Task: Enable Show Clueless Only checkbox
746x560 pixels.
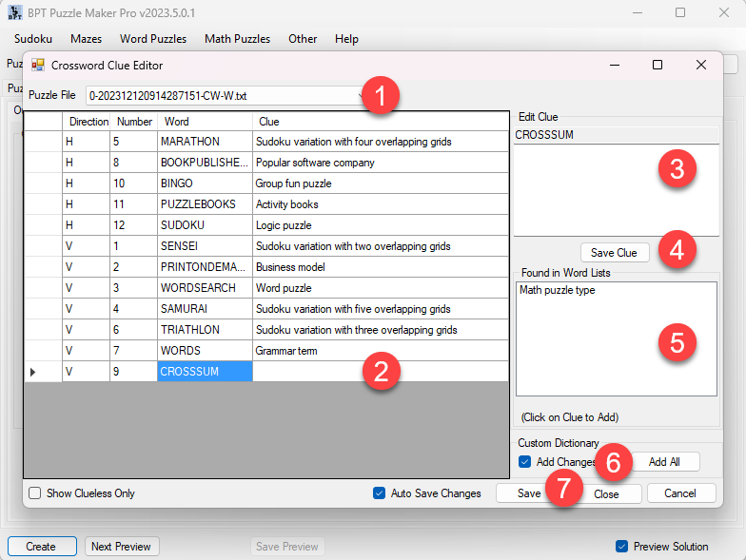Action: click(35, 493)
